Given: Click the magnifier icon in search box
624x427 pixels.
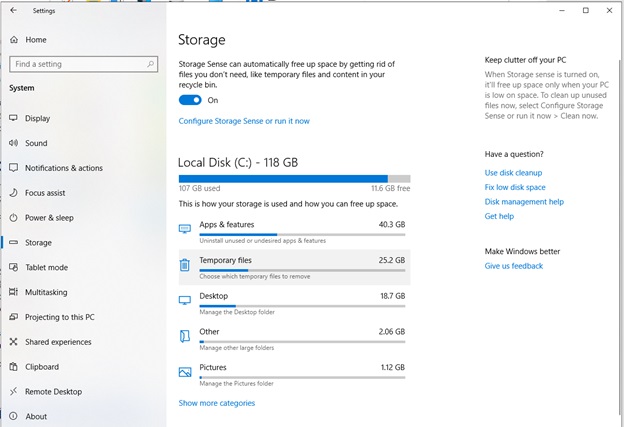Looking at the screenshot, I should coord(150,64).
